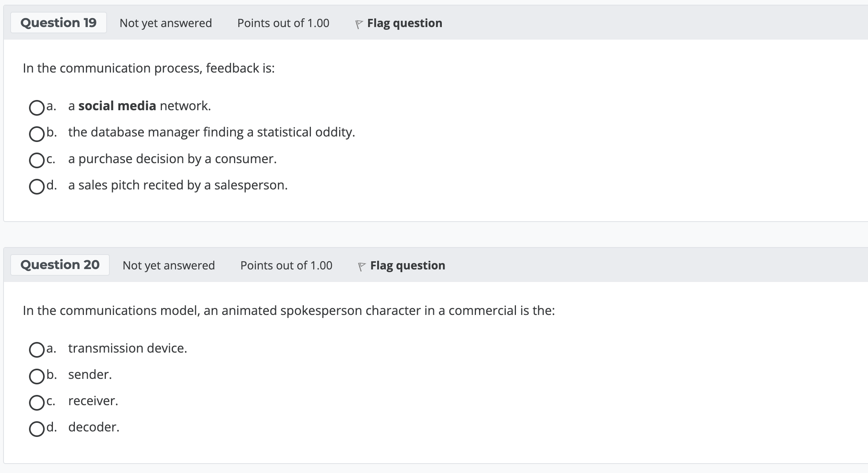The image size is (868, 473).
Task: Click "Not yet answered" status on Question 20
Action: [168, 266]
